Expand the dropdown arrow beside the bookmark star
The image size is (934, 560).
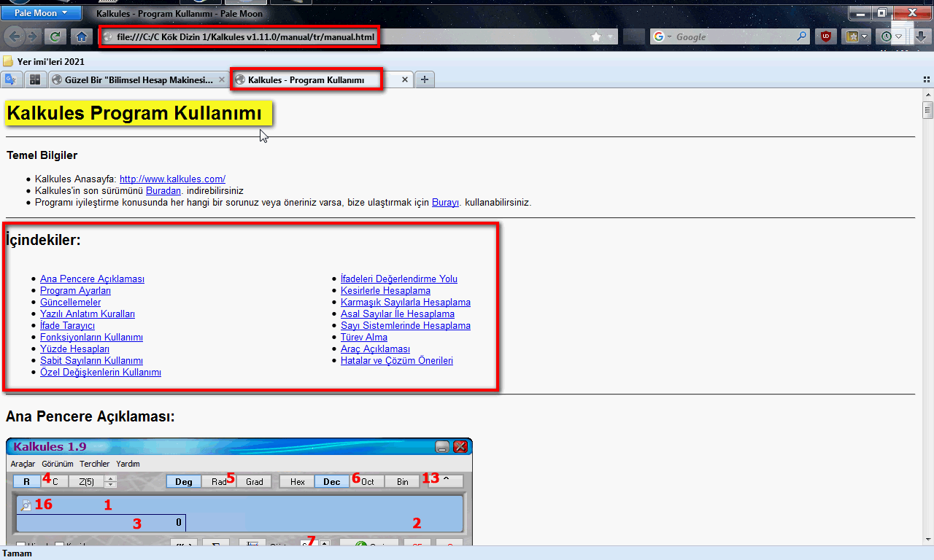[x=611, y=36]
